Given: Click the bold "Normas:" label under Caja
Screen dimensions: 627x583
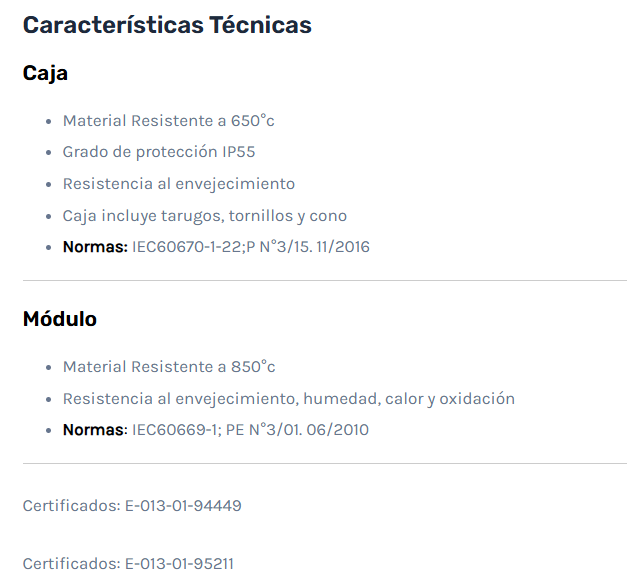Looking at the screenshot, I should pyautogui.click(x=95, y=247).
